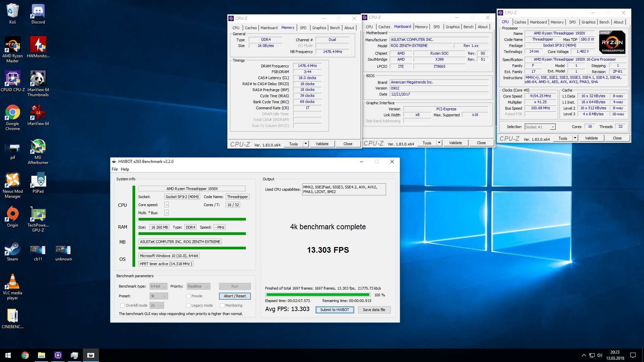
Task: Click the green CPU section bar
Action: [x=192, y=219]
